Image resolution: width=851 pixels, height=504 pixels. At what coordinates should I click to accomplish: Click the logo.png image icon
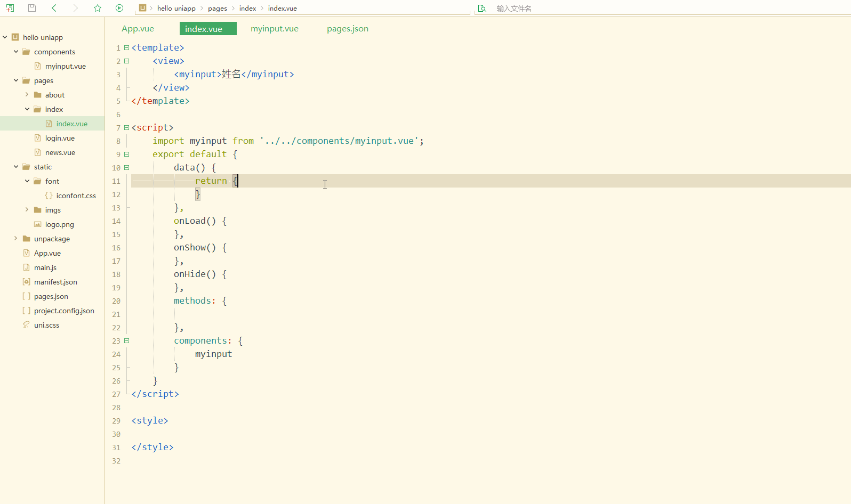(37, 224)
